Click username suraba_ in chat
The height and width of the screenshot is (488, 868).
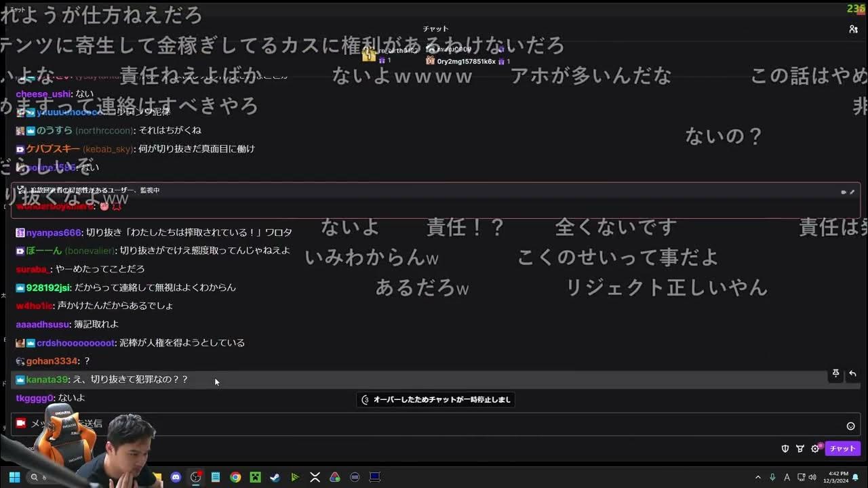[x=33, y=269]
